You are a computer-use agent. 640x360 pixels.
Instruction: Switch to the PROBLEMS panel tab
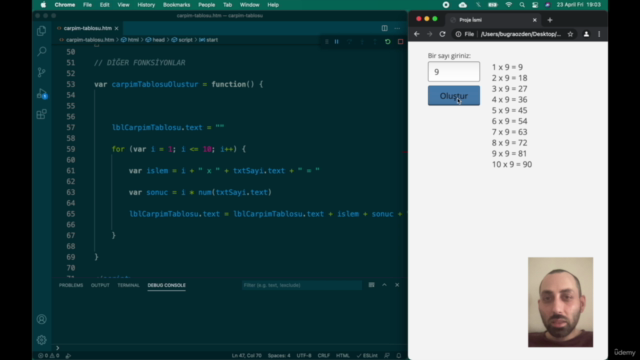coord(71,285)
